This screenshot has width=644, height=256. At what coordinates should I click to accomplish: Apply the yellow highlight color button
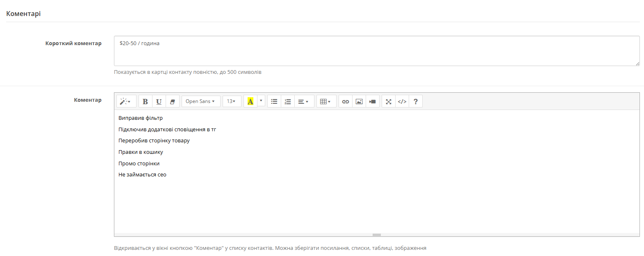coord(250,101)
